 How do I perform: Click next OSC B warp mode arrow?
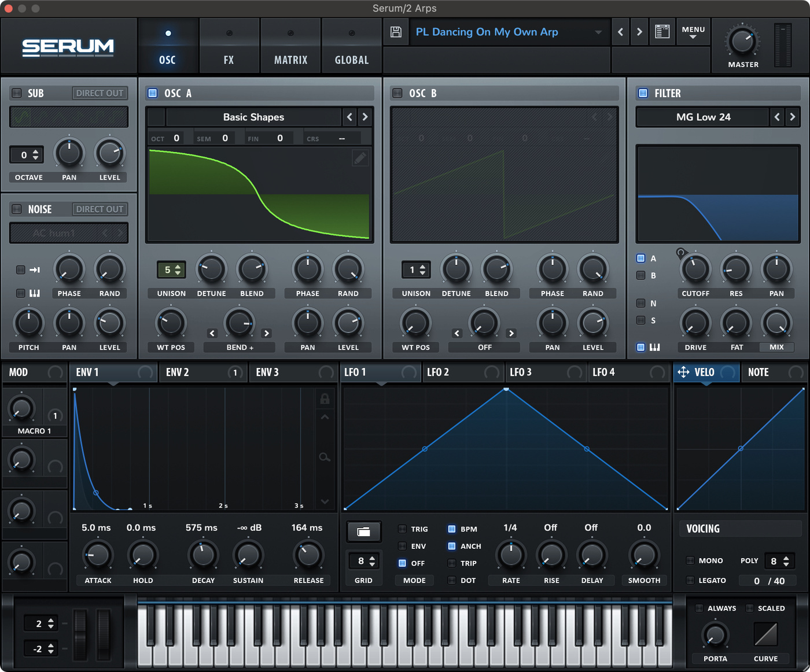click(511, 333)
